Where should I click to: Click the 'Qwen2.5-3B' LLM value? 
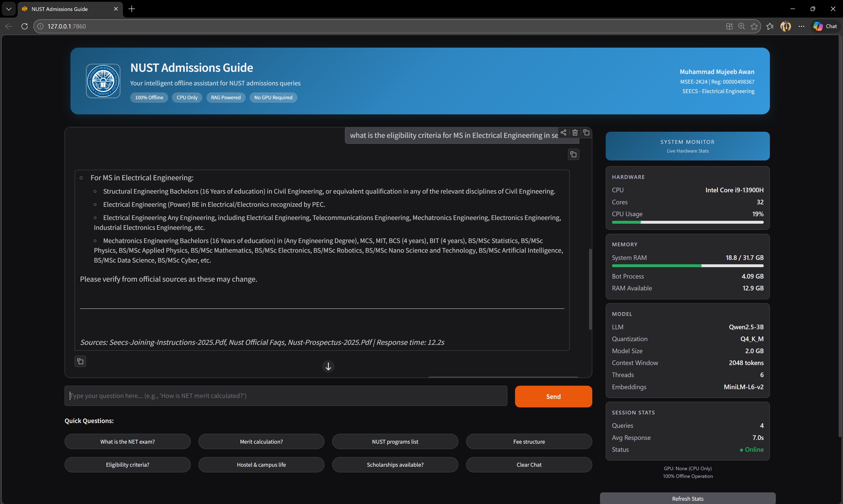click(746, 327)
